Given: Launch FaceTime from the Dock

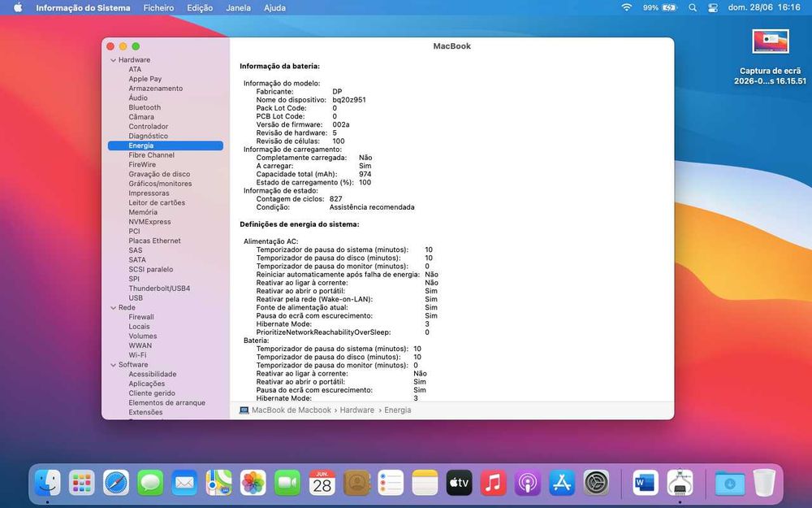Looking at the screenshot, I should pos(287,483).
